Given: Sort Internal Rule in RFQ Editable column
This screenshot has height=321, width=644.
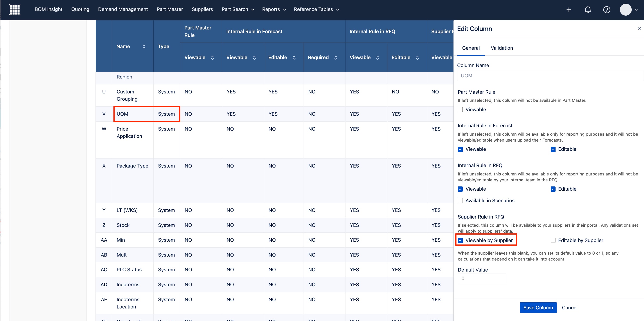Looking at the screenshot, I should [x=417, y=58].
